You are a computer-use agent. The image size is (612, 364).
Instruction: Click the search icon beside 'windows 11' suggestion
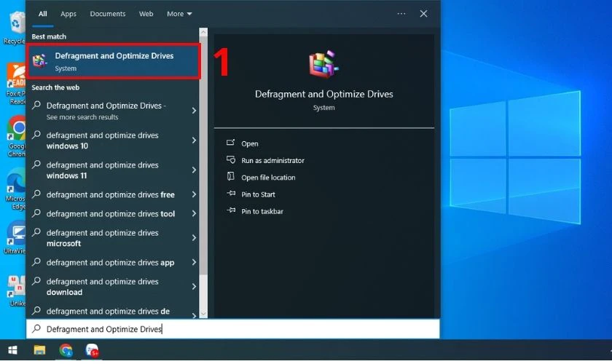tap(36, 165)
